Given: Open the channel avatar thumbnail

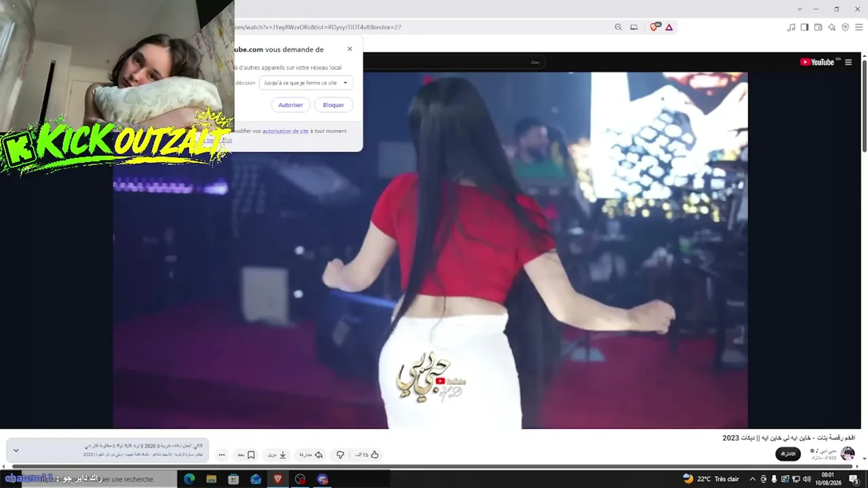Looking at the screenshot, I should [848, 453].
